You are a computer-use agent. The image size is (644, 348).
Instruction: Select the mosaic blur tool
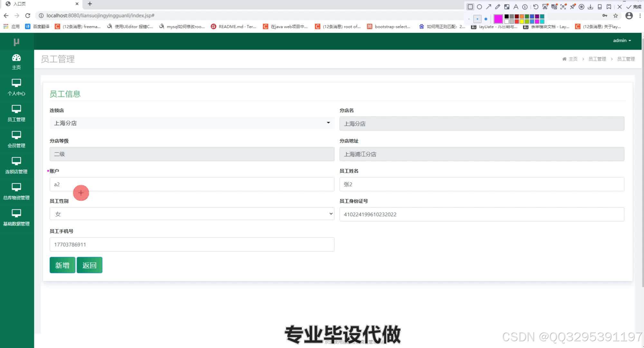click(507, 7)
